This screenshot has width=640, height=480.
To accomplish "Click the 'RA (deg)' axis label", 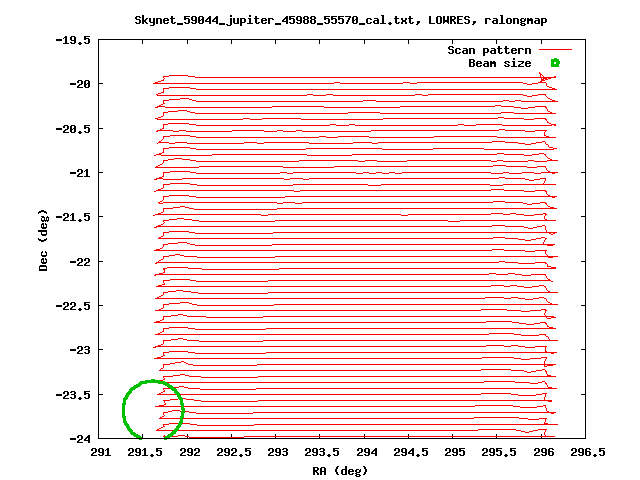I will click(340, 471).
